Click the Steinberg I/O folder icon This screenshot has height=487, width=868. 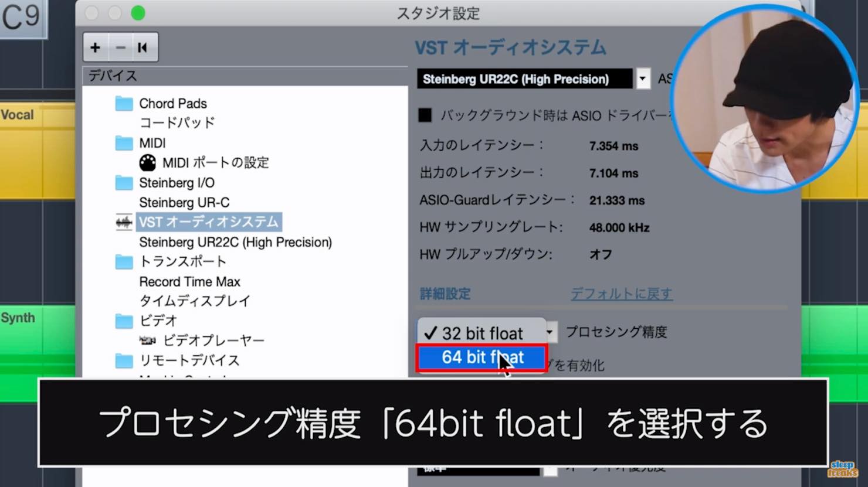124,183
